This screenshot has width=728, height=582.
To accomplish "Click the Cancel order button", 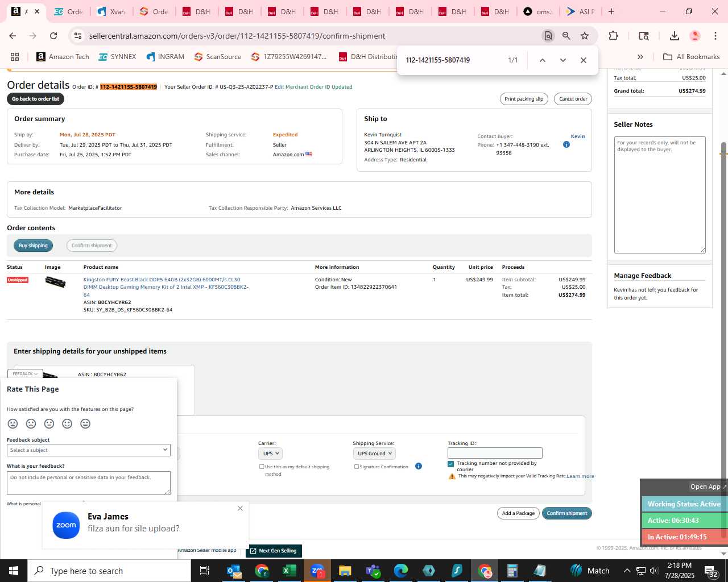I will click(x=573, y=99).
